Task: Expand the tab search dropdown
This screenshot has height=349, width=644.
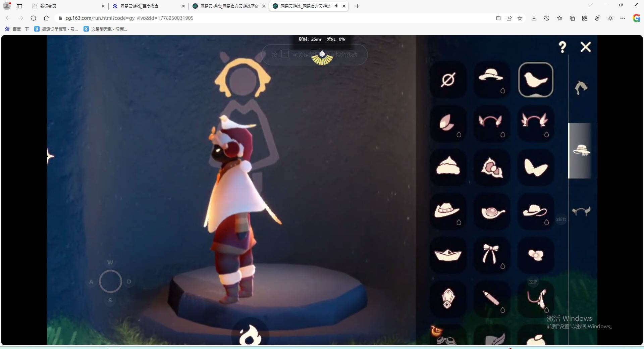Action: tap(590, 5)
